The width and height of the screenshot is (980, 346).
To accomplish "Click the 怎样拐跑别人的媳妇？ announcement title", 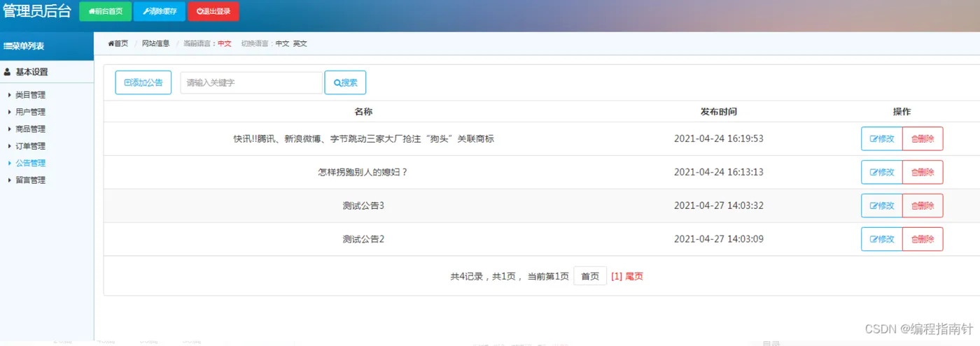I will (x=363, y=172).
